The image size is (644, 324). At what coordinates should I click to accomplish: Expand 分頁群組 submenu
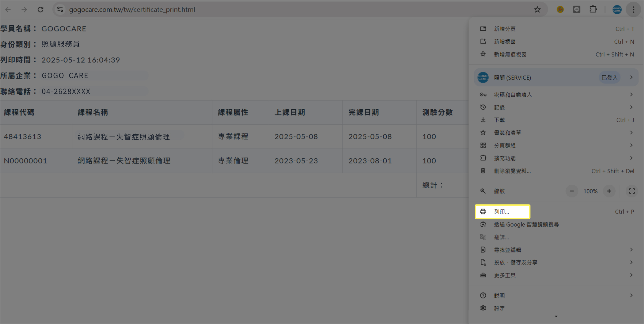[556, 145]
